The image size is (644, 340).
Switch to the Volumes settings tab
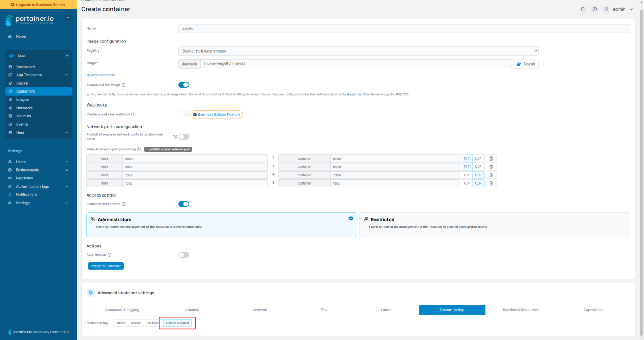pyautogui.click(x=192, y=310)
